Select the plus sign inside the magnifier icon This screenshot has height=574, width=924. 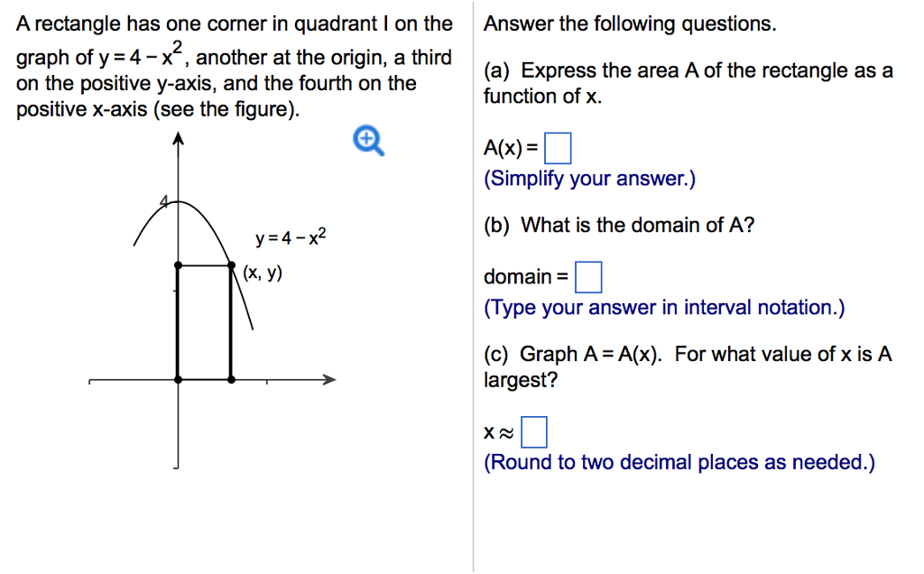point(365,138)
